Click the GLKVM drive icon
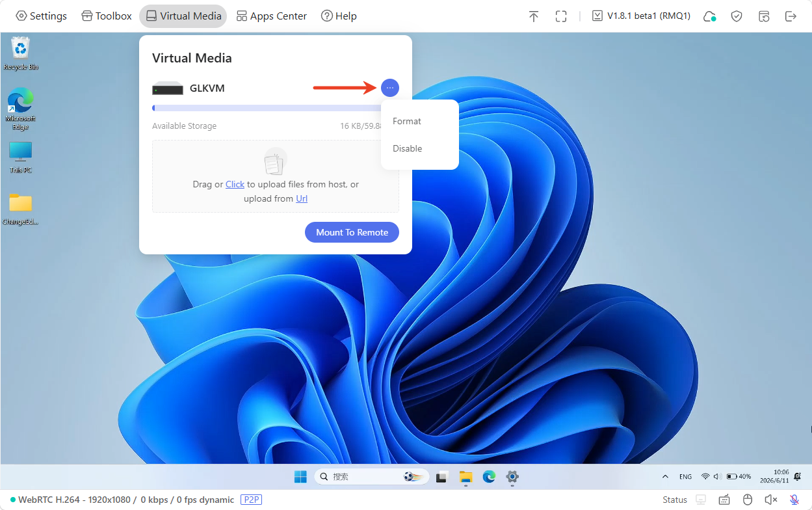This screenshot has width=812, height=510. 168,88
